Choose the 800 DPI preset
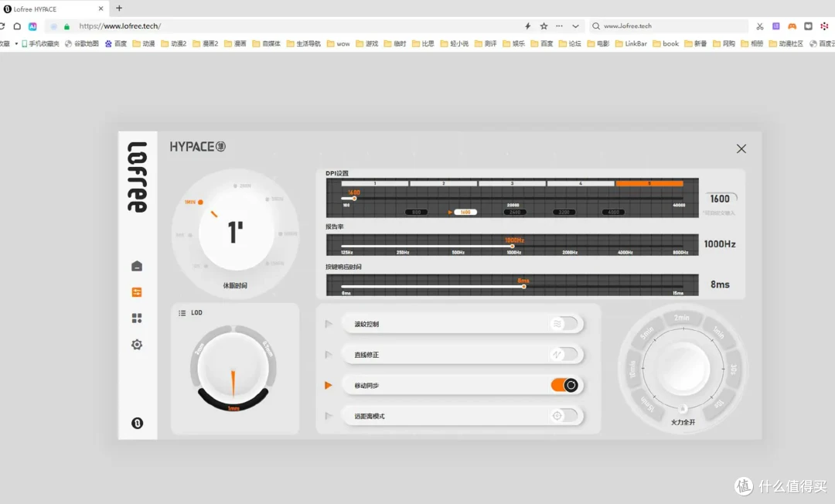 point(417,212)
